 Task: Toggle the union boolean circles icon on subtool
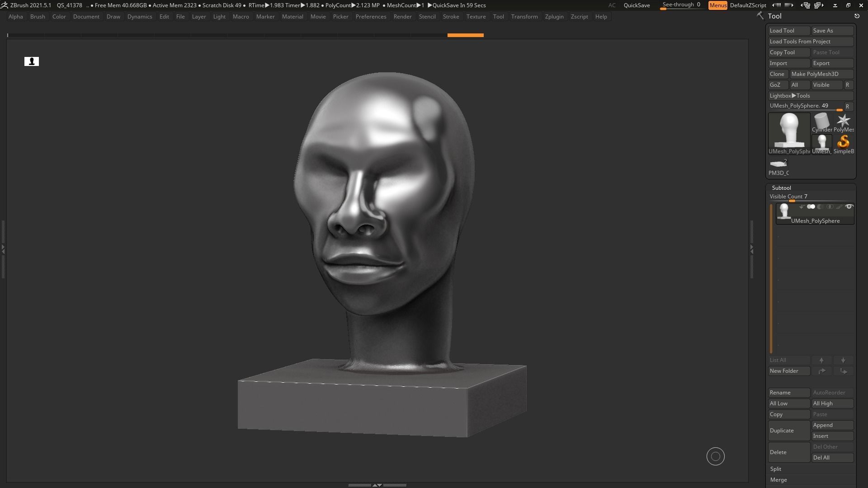click(811, 207)
